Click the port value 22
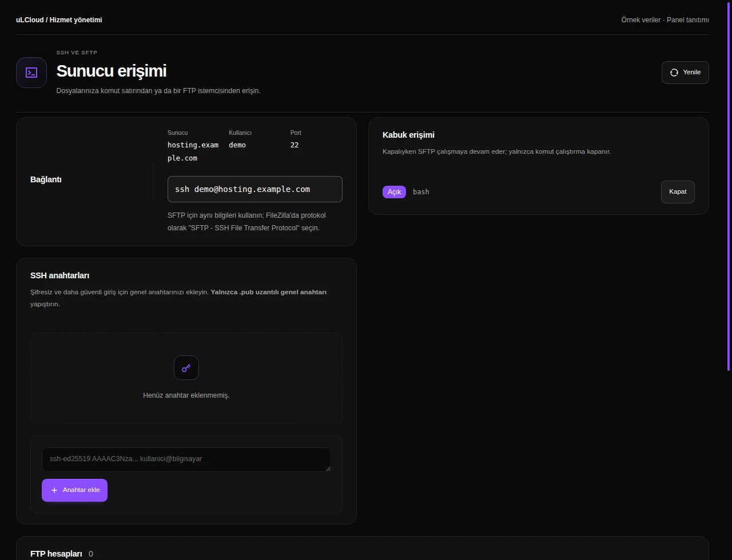Screen dimensions: 732x560 pyautogui.click(x=295, y=145)
